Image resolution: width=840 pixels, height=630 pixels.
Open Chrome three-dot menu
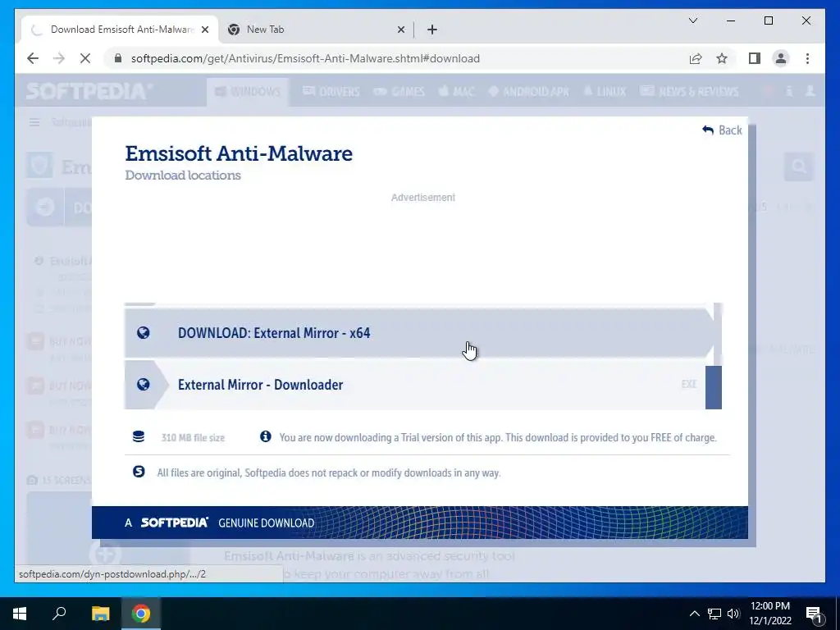[x=807, y=58]
